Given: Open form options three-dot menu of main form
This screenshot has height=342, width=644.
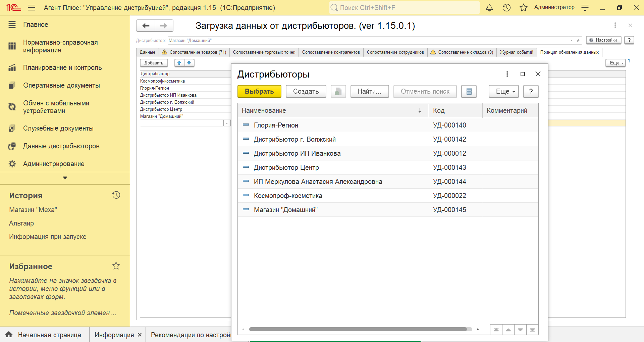Looking at the screenshot, I should point(615,25).
